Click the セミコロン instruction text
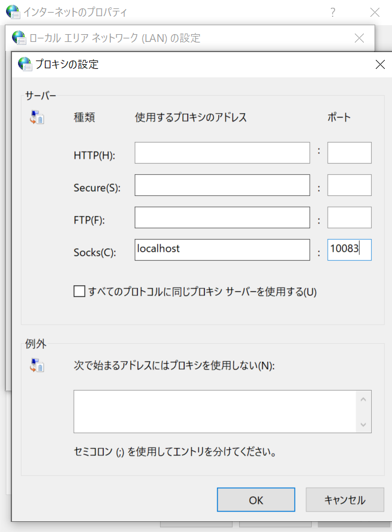Screen dimensions: 392x532 point(175,452)
